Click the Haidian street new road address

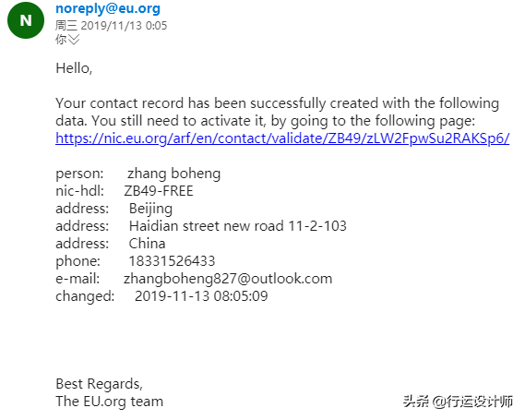click(x=238, y=226)
